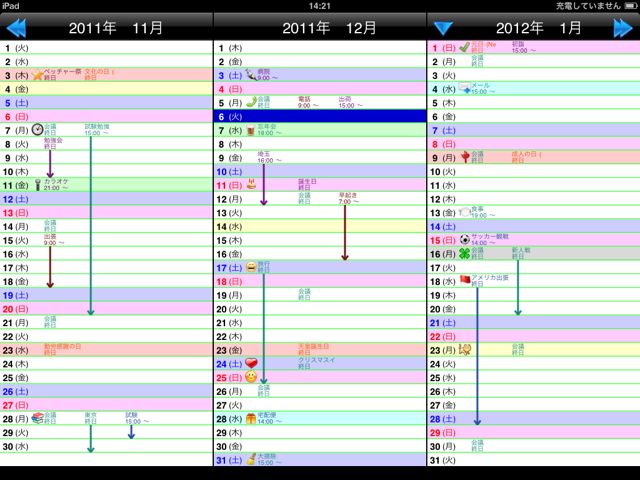Tap the gift box icon on December 28
Image resolution: width=640 pixels, height=480 pixels.
tap(251, 418)
